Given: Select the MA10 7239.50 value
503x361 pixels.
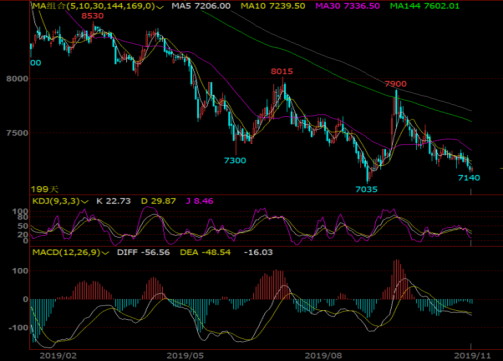Looking at the screenshot, I should tap(273, 6).
